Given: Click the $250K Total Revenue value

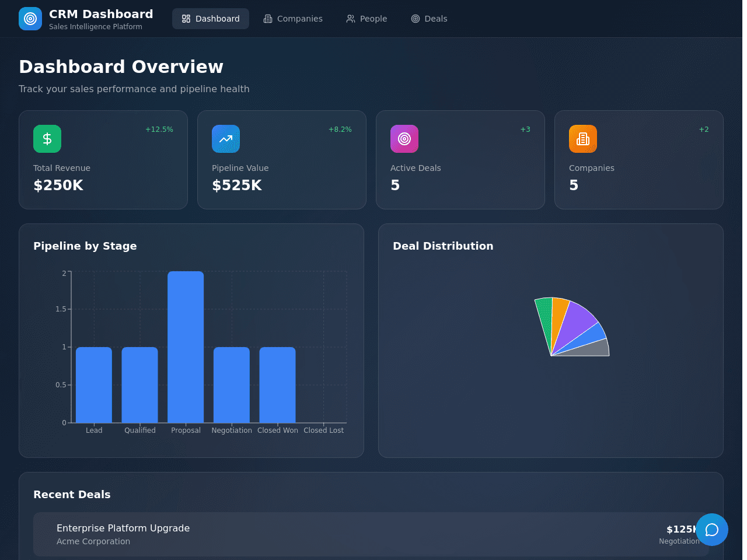Looking at the screenshot, I should pyautogui.click(x=58, y=185).
